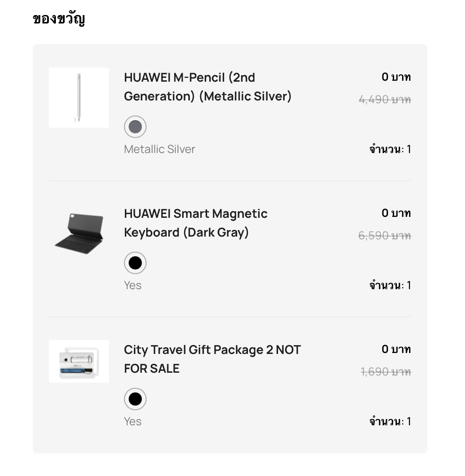465x476 pixels.
Task: Click the HUAWEI Smart Magnetic Keyboard title
Action: coord(195,223)
